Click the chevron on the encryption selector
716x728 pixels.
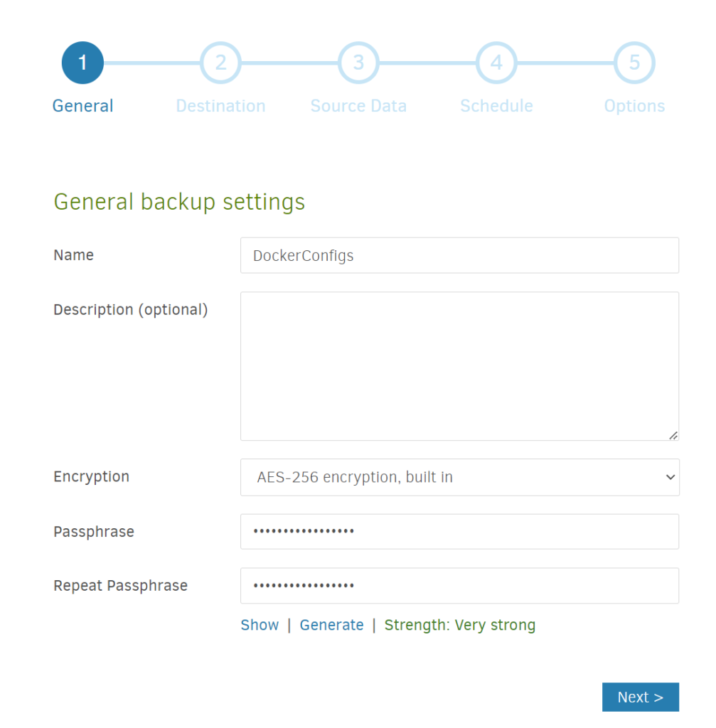coord(671,477)
